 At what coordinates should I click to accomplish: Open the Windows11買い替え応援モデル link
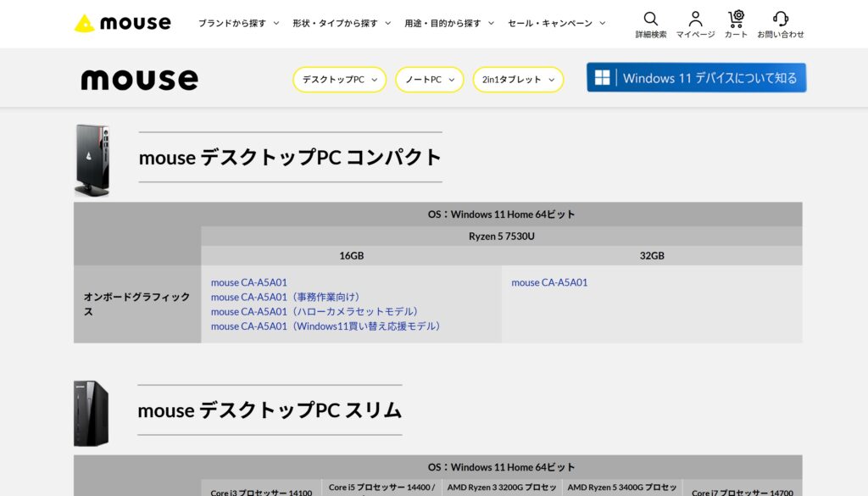pos(325,326)
